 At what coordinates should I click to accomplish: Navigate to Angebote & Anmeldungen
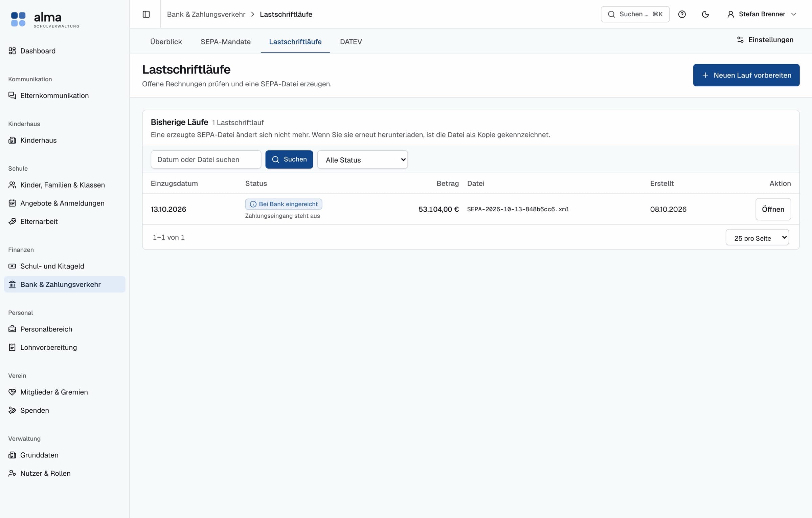(65, 203)
